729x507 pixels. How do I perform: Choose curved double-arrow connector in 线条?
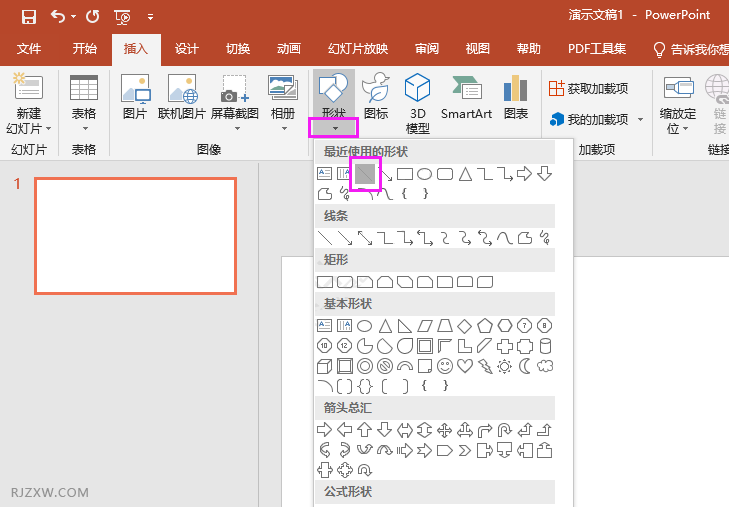click(x=485, y=238)
